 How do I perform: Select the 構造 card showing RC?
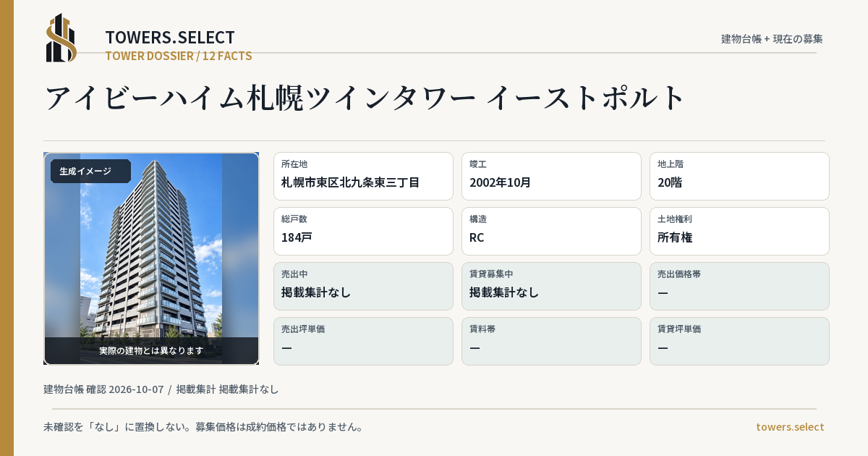pos(551,231)
